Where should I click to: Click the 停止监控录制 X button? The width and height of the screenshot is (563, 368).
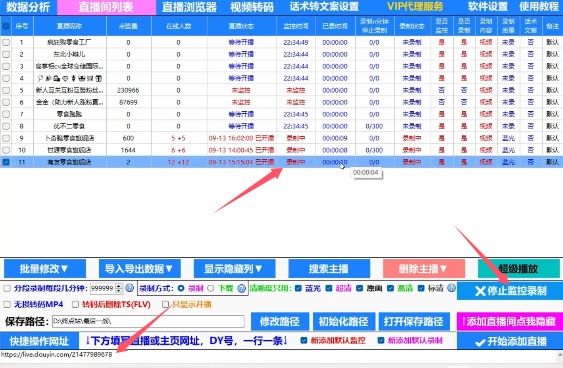click(x=510, y=291)
